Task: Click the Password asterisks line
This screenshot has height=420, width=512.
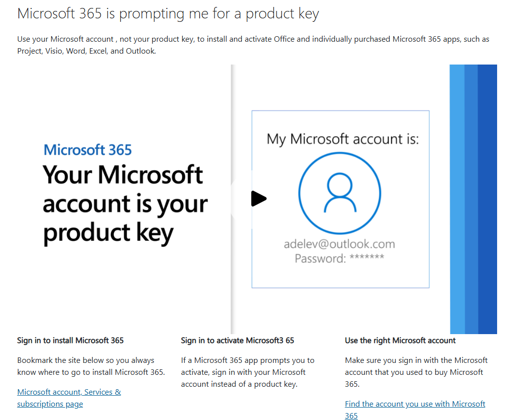Action: [339, 258]
